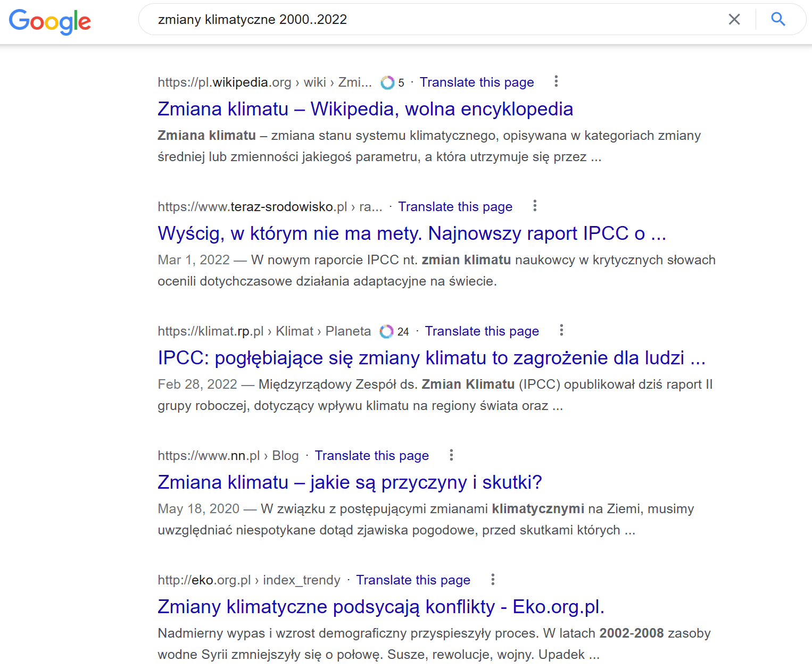This screenshot has width=812, height=669.
Task: Translate this page for teraz-srodowisko result
Action: (455, 207)
